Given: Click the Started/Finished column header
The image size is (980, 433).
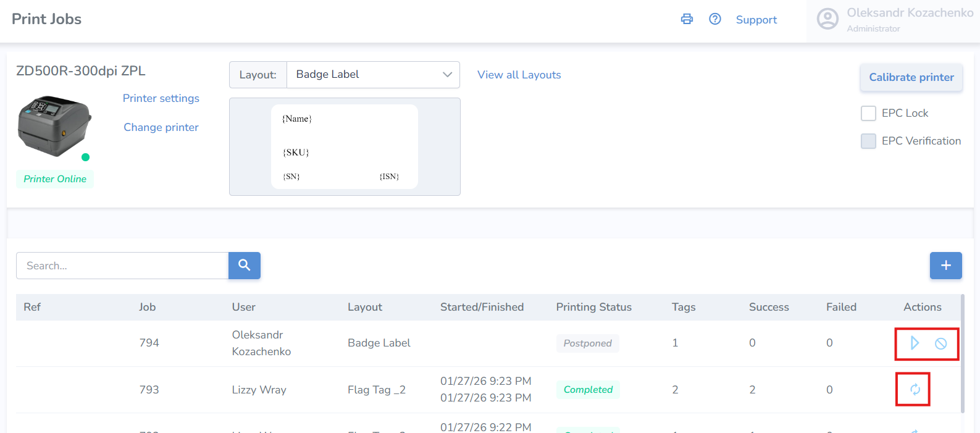Looking at the screenshot, I should point(482,307).
